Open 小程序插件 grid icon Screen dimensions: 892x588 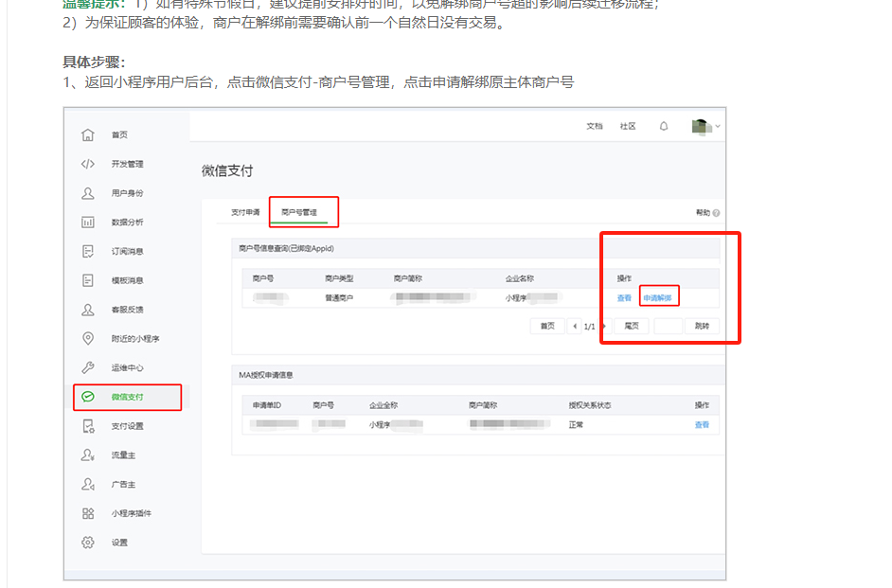(88, 513)
